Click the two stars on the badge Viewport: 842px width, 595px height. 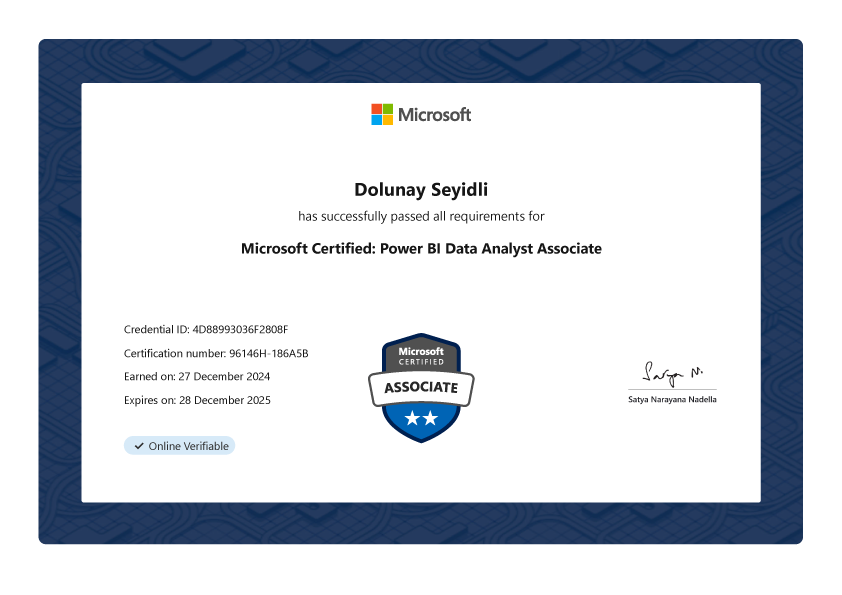[421, 418]
